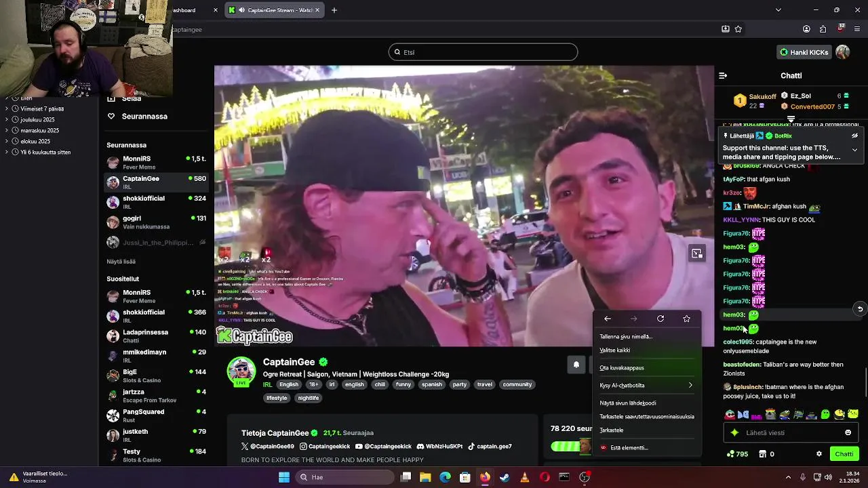This screenshot has width=868, height=488.
Task: Hide the pinned BotRix message
Action: tap(854, 136)
